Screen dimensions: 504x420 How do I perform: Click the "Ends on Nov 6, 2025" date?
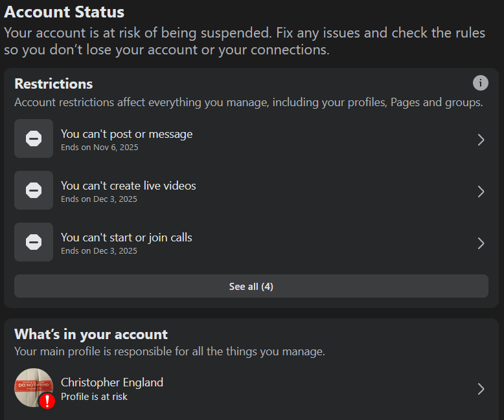click(x=99, y=148)
